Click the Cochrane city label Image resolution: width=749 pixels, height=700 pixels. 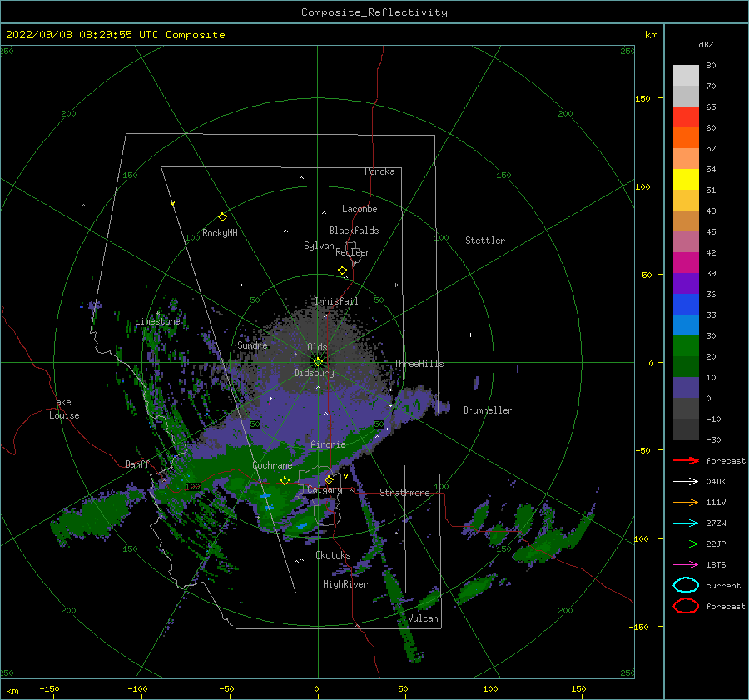coord(272,465)
